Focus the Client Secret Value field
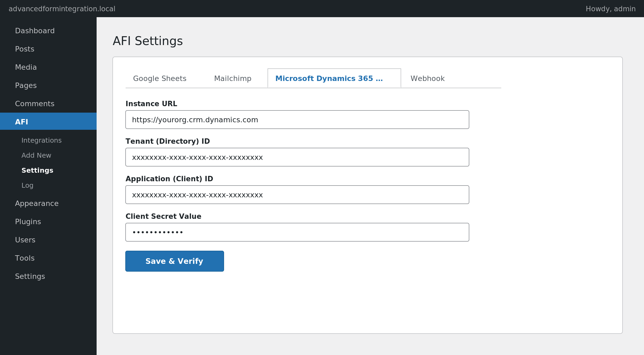Screen dimensions: 644x355 point(297,232)
